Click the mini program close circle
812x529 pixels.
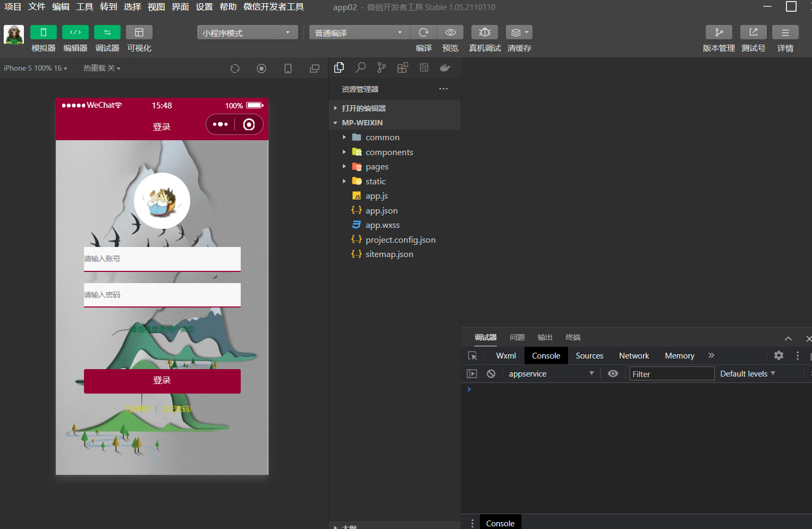[x=249, y=124]
